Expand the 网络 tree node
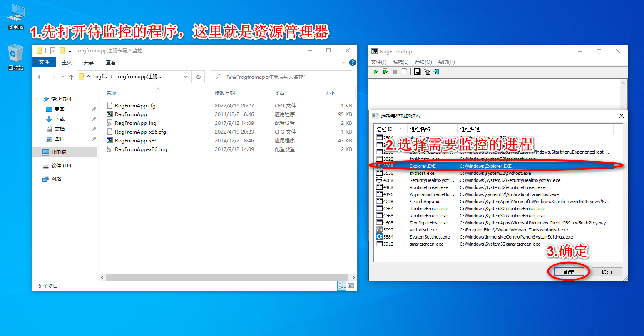 click(x=37, y=179)
